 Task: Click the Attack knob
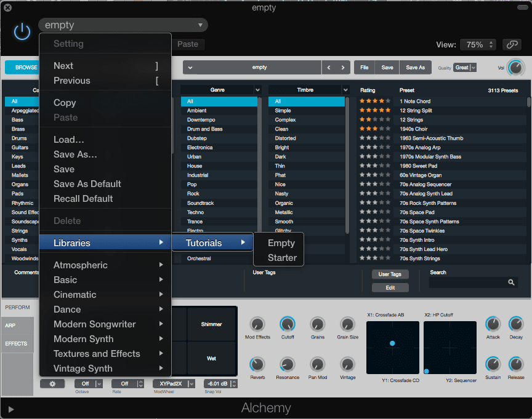[x=493, y=324]
